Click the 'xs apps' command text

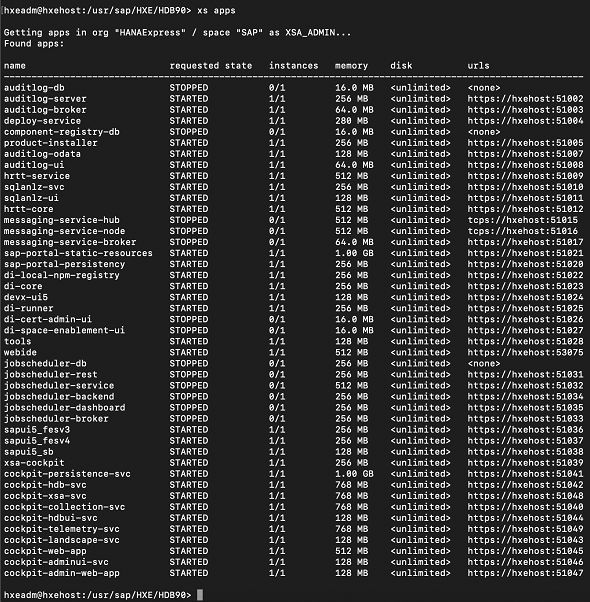click(x=216, y=11)
